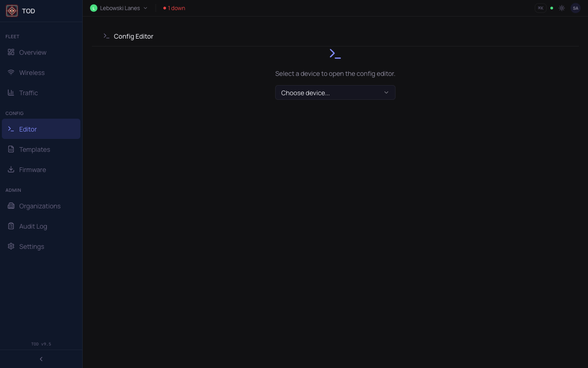Open the Choose device dropdown

click(335, 92)
